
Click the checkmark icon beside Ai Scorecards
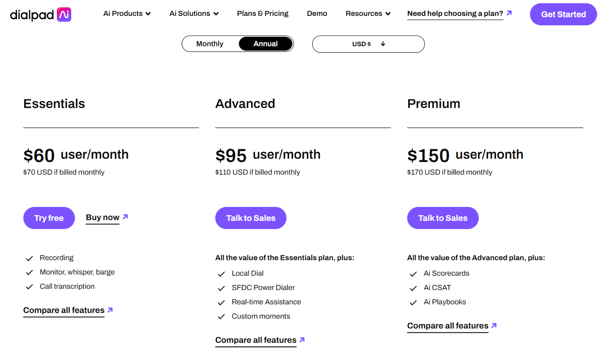click(413, 274)
